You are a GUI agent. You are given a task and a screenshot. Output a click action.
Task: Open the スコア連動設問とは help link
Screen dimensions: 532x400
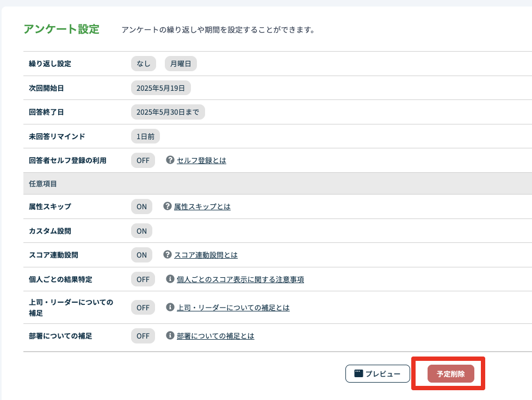206,255
